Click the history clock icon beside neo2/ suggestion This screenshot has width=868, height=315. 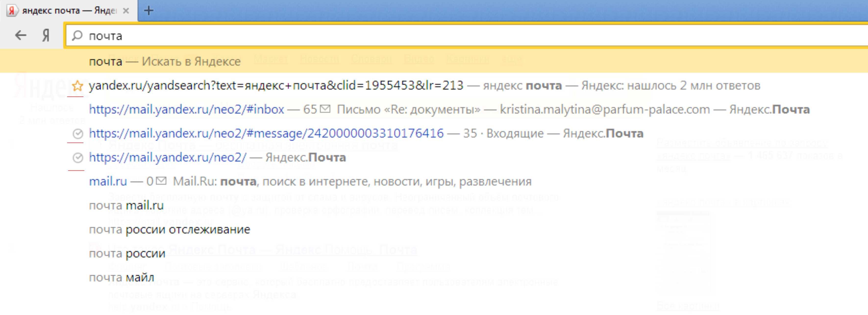click(x=78, y=158)
